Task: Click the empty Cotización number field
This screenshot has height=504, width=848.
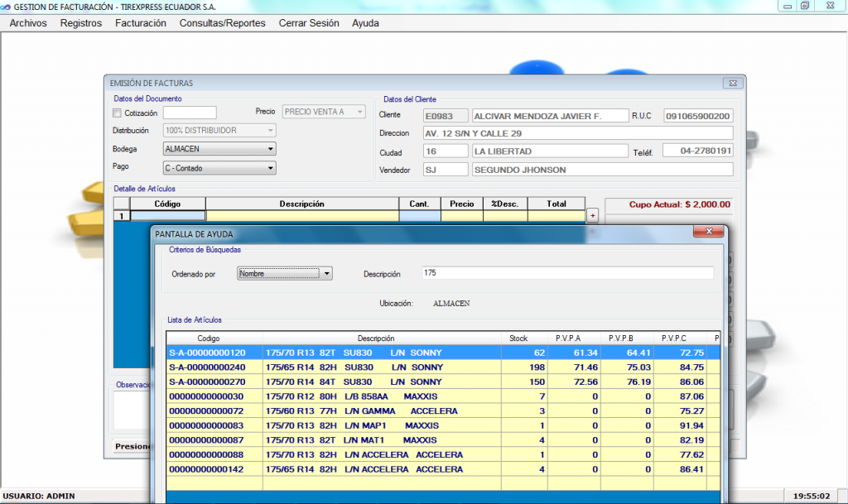Action: pyautogui.click(x=189, y=113)
